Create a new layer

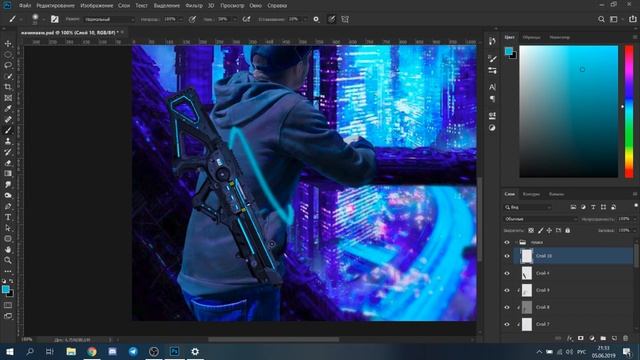click(614, 338)
